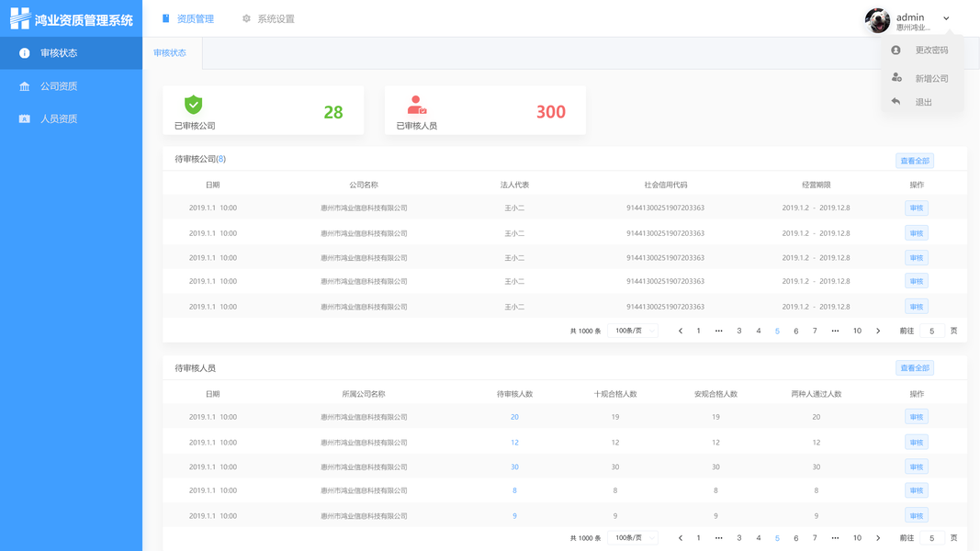Click 查看全部 for 待审核公司

(915, 161)
